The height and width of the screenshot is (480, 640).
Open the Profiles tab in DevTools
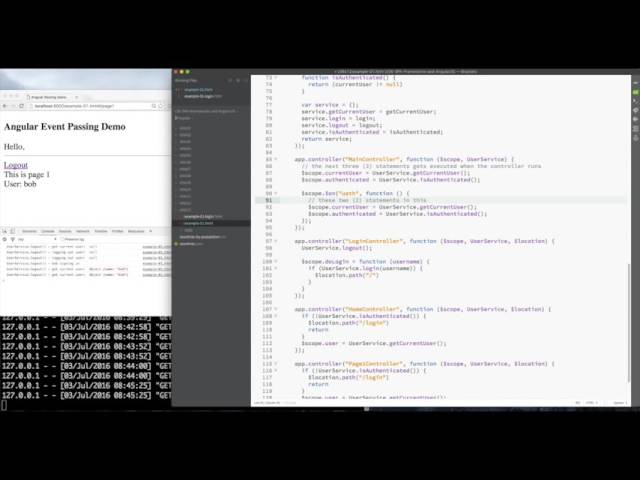[118, 231]
